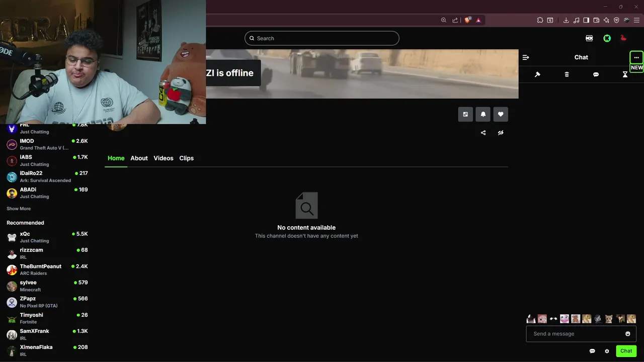
Task: Open the music note playlist icon
Action: (576, 20)
